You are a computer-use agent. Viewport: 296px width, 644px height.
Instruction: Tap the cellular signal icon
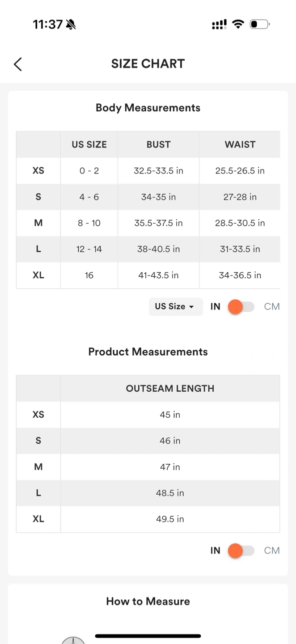pyautogui.click(x=219, y=25)
